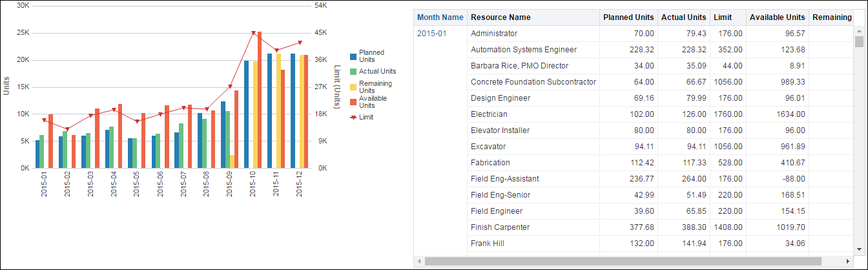
Task: Click the 2015-10 Limit triangle marker
Action: pos(253,32)
